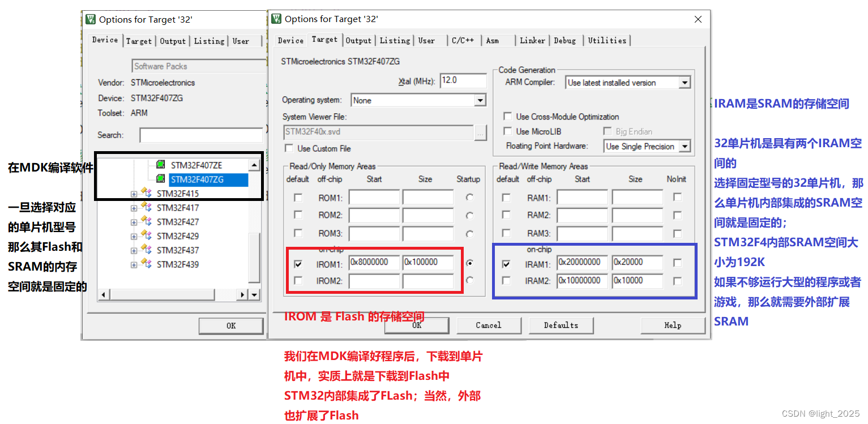Click the Keil logo icon in left window title
The image size is (868, 424).
point(91,19)
